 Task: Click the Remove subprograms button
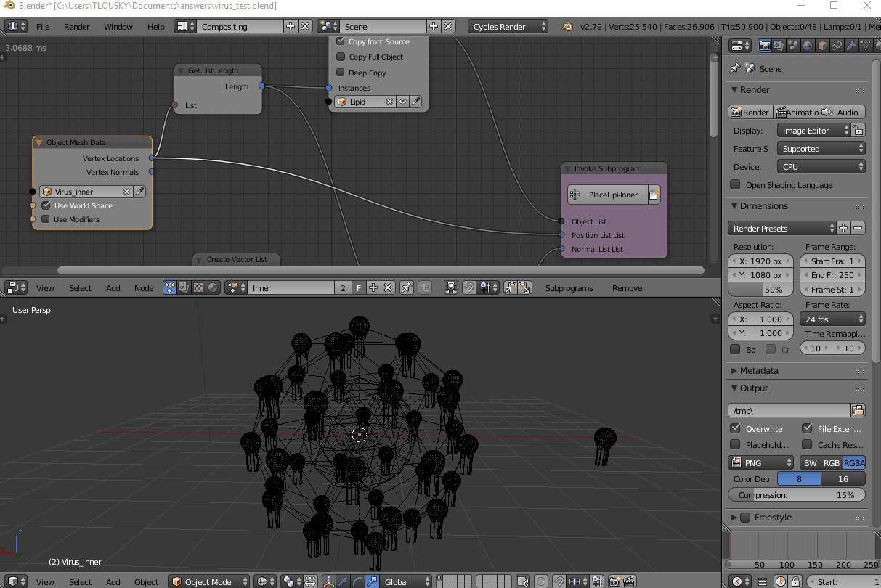pyautogui.click(x=626, y=287)
